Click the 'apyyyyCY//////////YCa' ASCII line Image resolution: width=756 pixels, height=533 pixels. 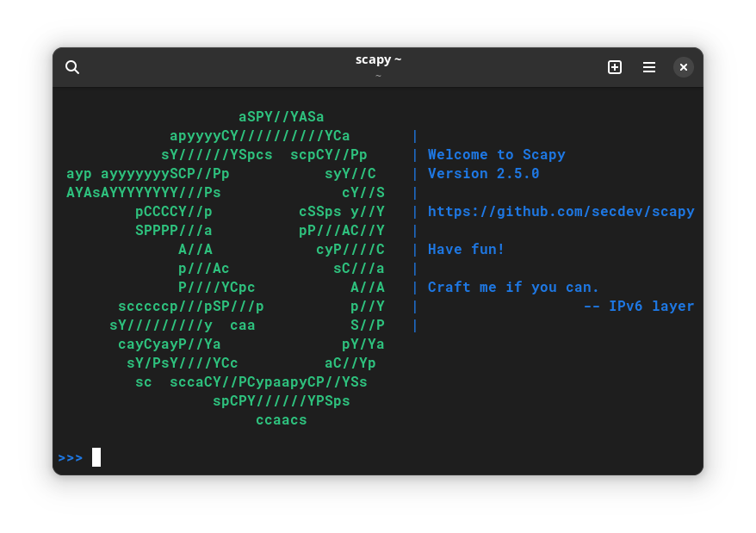(x=260, y=136)
